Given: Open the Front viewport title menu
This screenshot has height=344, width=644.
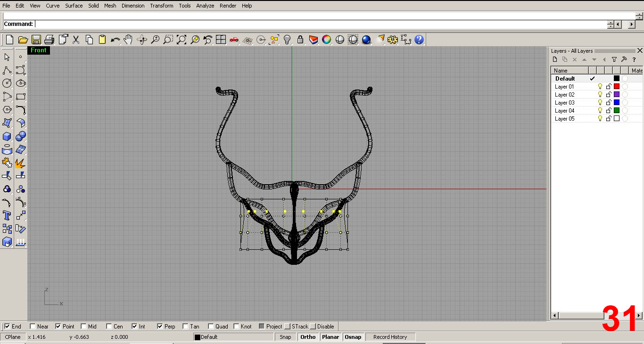Looking at the screenshot, I should (x=39, y=50).
